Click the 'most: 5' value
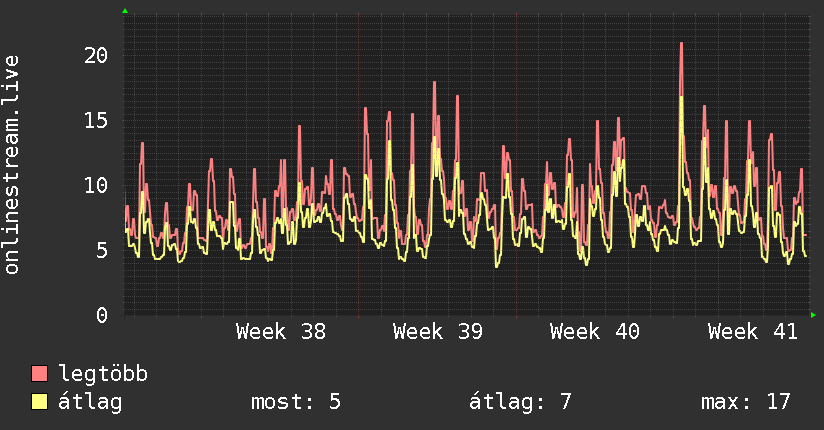Viewport: 824px width, 430px height. [x=296, y=402]
